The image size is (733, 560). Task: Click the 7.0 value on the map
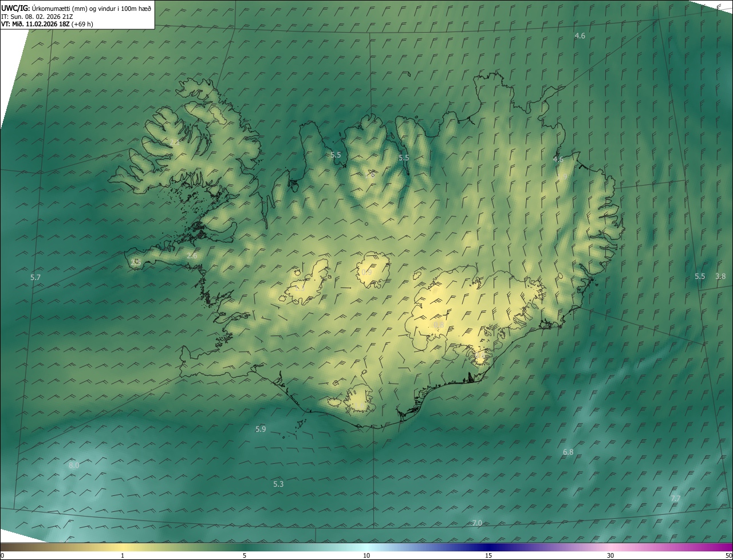coord(477,523)
